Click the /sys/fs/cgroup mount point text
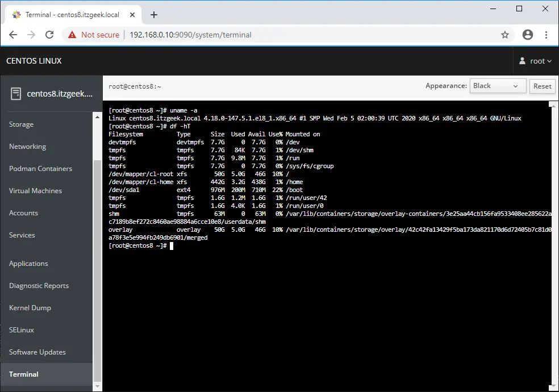The height and width of the screenshot is (392, 559). point(310,166)
